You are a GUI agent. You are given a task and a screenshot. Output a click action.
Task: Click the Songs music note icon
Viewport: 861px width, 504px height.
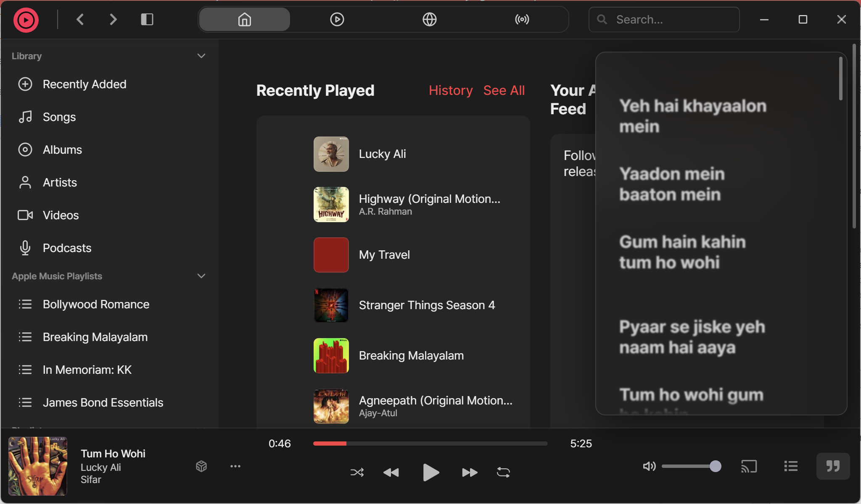(25, 117)
